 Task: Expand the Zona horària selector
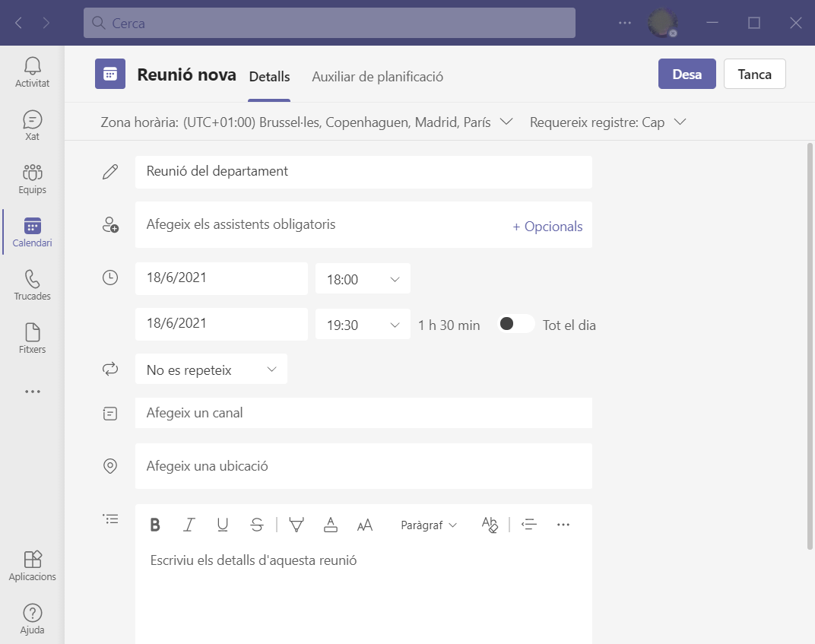click(307, 122)
